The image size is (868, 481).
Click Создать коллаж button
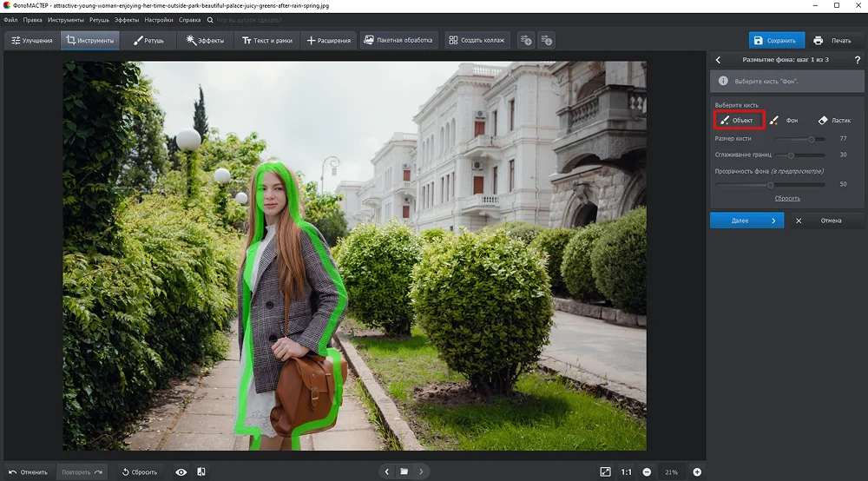click(477, 41)
